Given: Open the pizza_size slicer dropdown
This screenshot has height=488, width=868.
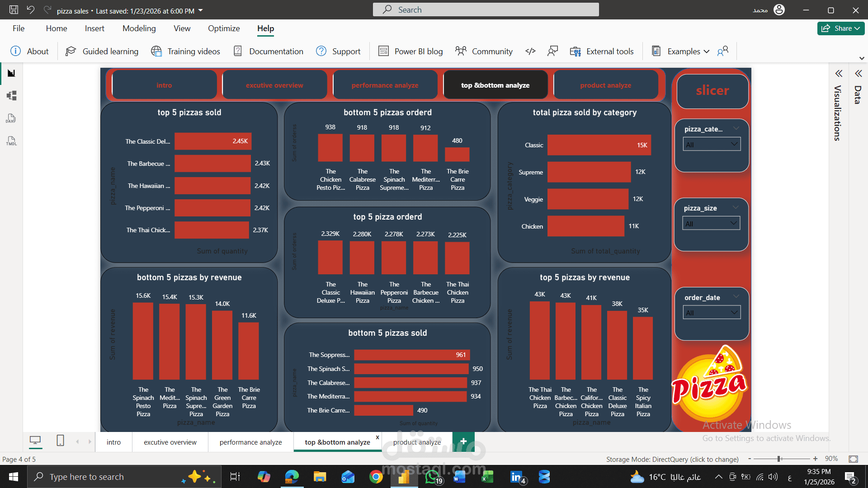Looking at the screenshot, I should pyautogui.click(x=711, y=224).
